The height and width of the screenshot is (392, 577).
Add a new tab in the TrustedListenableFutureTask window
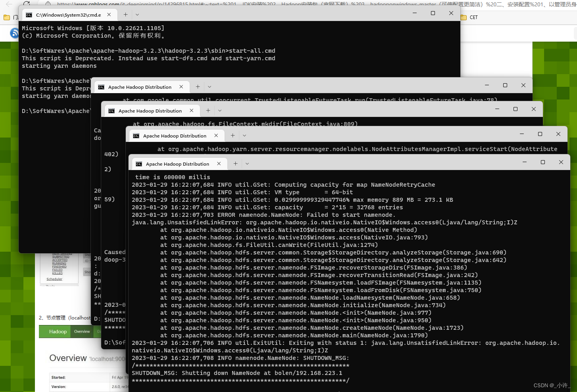pos(198,87)
